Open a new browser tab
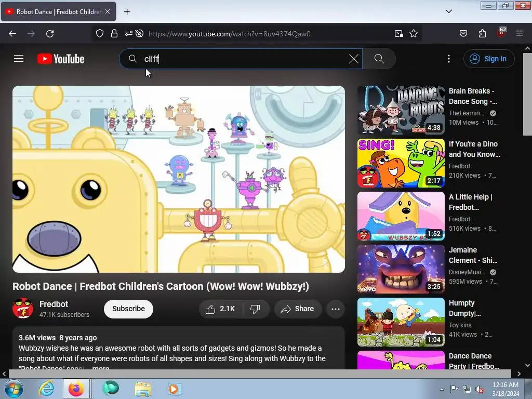 [x=127, y=12]
